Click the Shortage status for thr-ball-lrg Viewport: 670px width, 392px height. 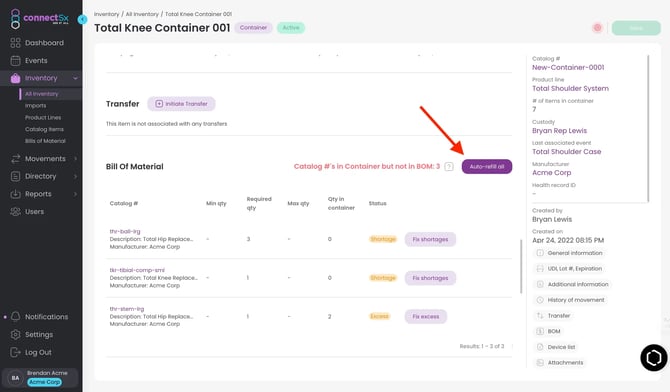383,239
